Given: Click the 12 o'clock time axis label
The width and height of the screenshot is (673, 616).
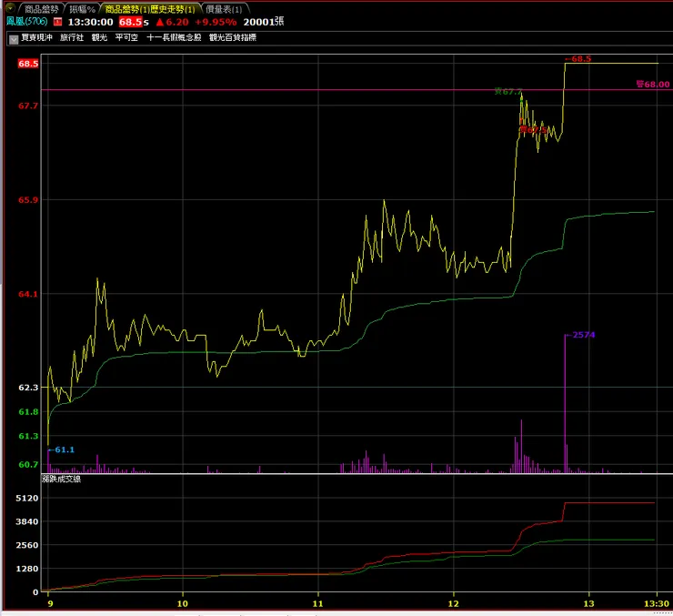Looking at the screenshot, I should [453, 603].
